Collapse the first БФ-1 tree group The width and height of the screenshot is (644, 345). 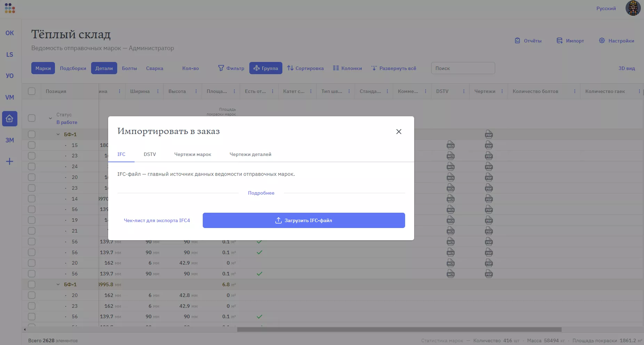pyautogui.click(x=58, y=134)
